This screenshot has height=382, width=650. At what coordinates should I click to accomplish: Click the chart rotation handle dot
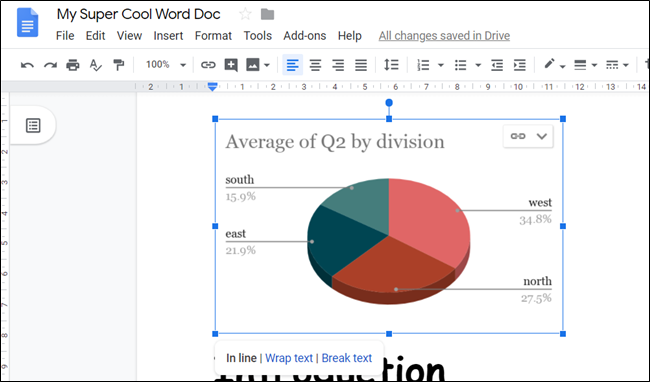coord(389,102)
